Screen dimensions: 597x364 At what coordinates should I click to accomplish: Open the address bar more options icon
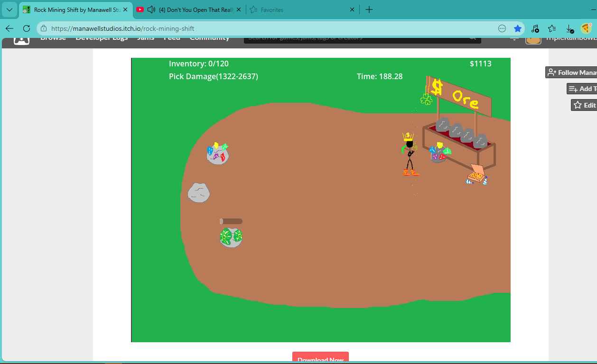click(x=502, y=28)
